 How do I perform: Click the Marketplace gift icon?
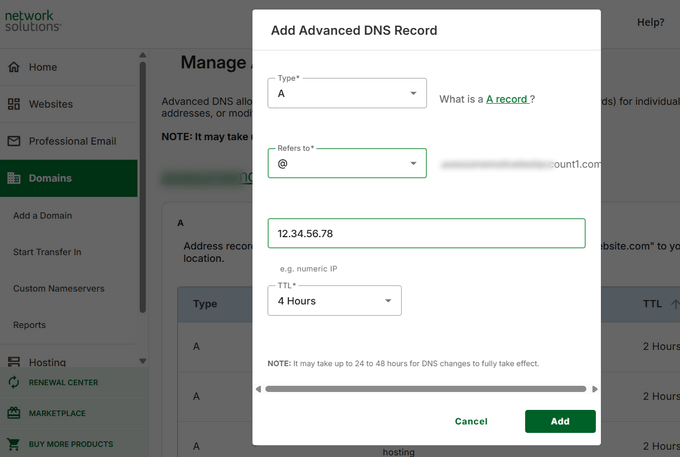point(14,413)
